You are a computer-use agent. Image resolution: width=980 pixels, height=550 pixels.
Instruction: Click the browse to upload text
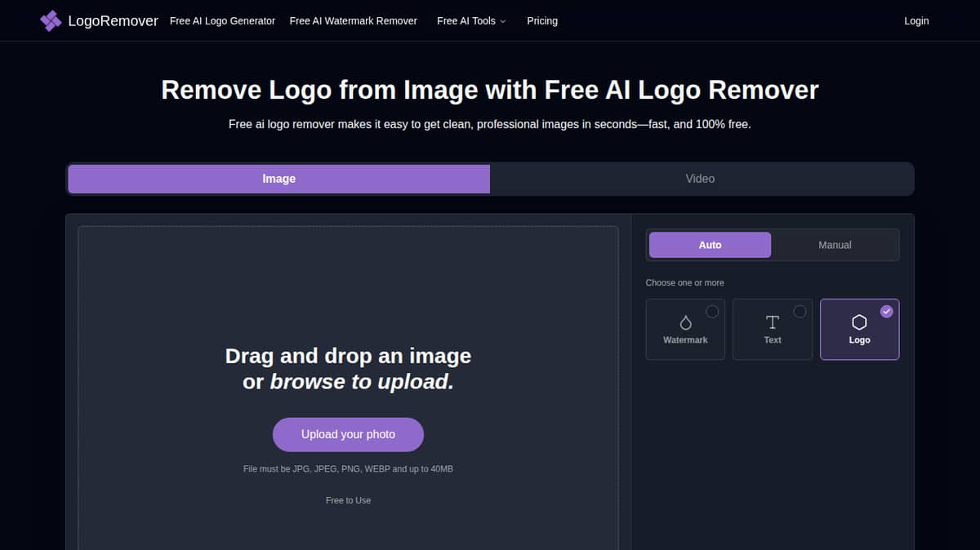362,382
